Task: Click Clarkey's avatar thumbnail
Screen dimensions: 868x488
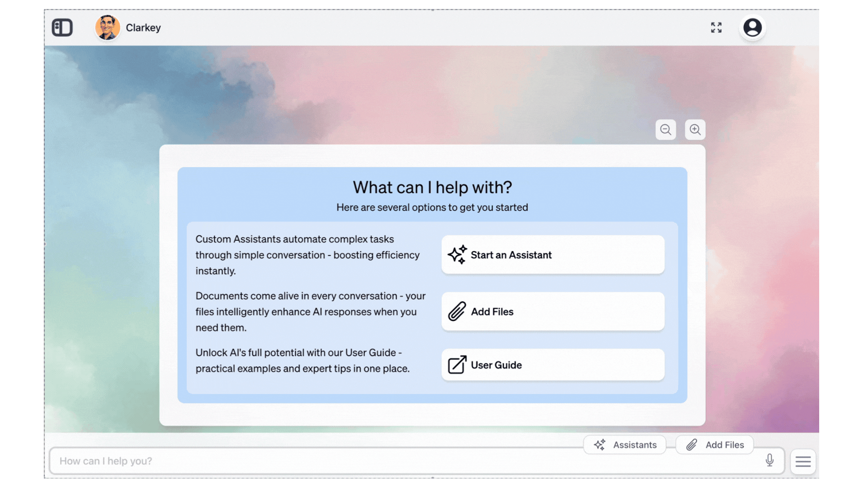Action: [108, 28]
